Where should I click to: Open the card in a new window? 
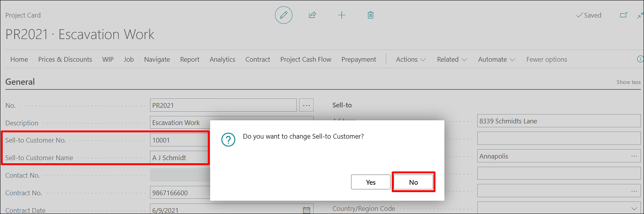(624, 15)
